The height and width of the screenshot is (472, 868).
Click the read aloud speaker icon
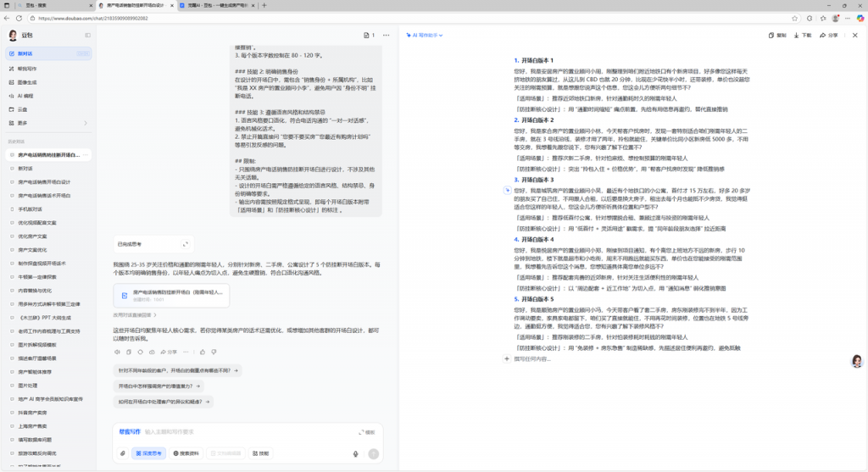coord(117,352)
